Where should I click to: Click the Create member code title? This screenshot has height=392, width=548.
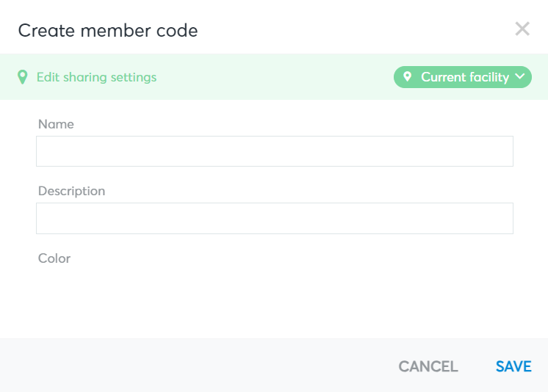(x=108, y=31)
